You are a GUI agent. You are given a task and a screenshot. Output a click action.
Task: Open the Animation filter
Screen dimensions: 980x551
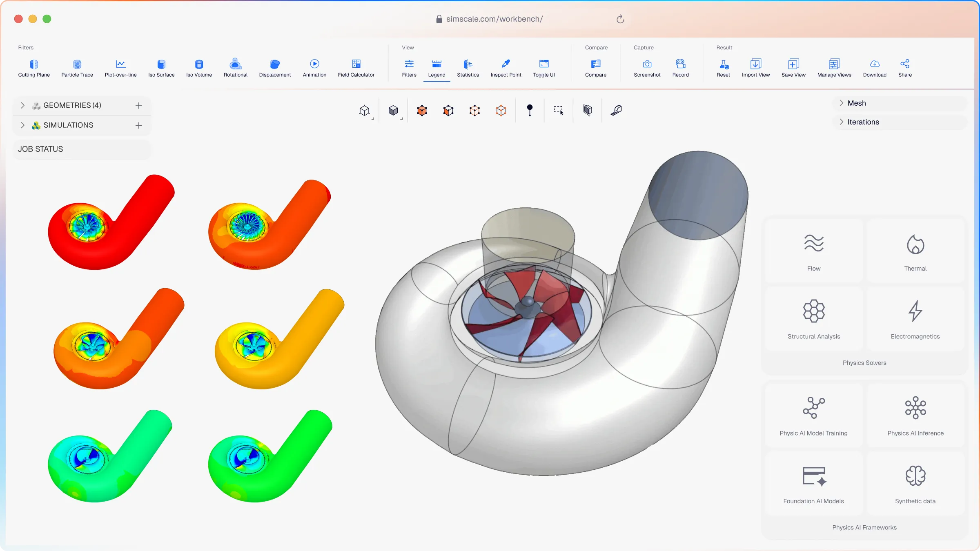coord(314,68)
